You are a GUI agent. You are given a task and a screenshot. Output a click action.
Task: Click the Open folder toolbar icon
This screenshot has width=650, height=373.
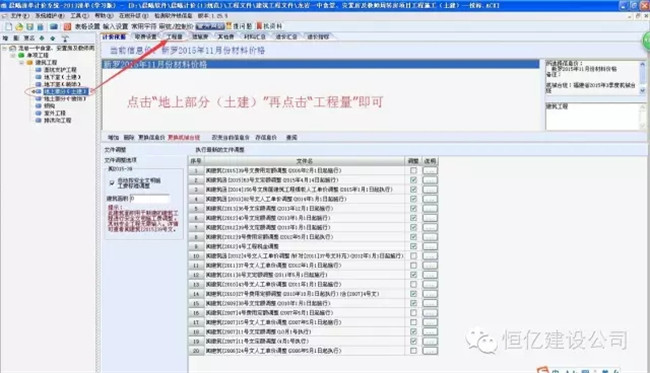[x=19, y=27]
